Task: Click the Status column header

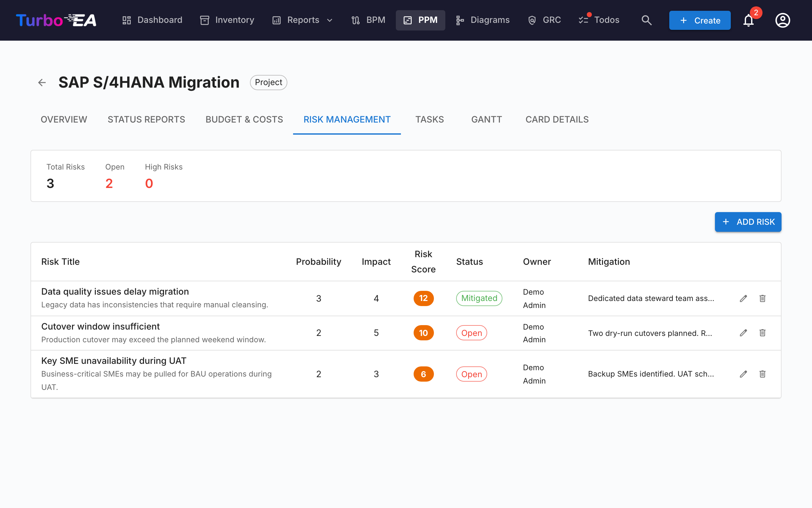Action: tap(469, 262)
